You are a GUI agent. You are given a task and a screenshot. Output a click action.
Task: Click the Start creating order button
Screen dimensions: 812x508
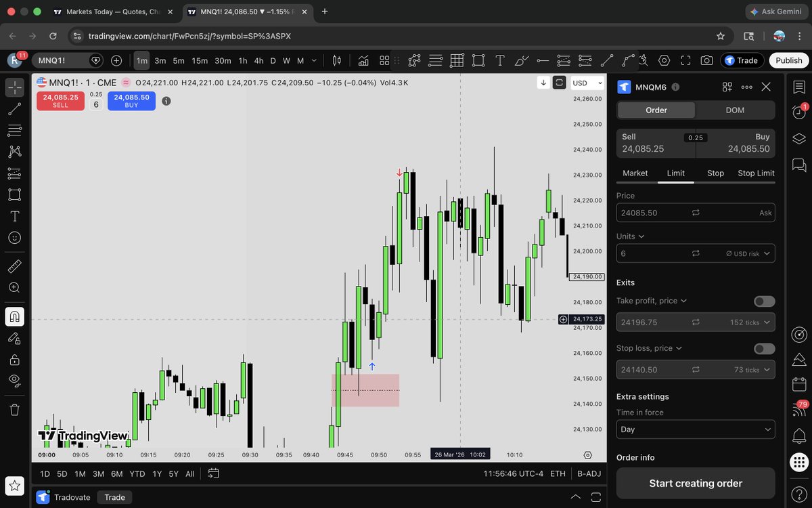pos(696,484)
